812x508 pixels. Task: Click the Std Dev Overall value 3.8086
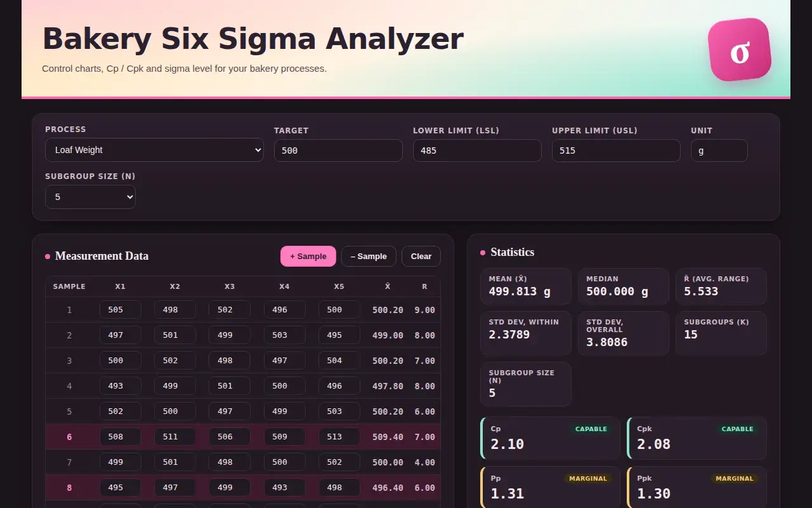click(x=607, y=342)
